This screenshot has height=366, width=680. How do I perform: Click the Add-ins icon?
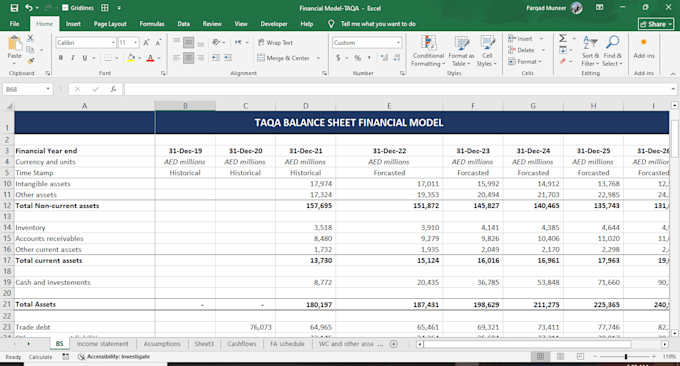click(644, 42)
